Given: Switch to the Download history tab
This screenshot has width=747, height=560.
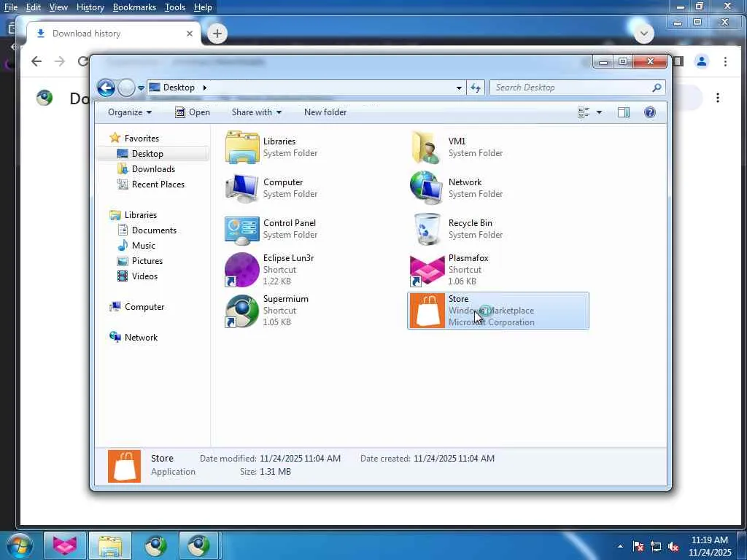Looking at the screenshot, I should click(113, 34).
